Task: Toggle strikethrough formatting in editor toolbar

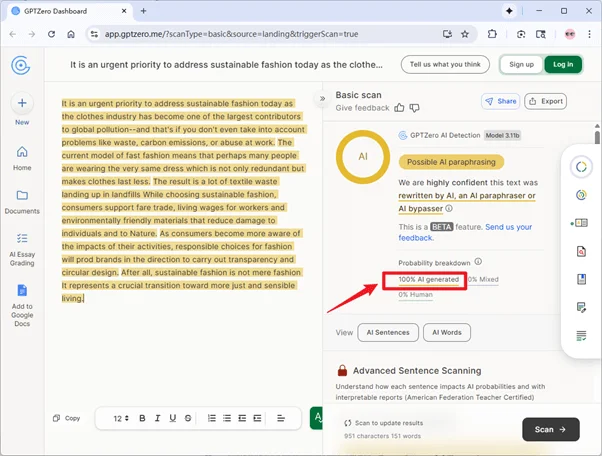Action: [x=186, y=418]
